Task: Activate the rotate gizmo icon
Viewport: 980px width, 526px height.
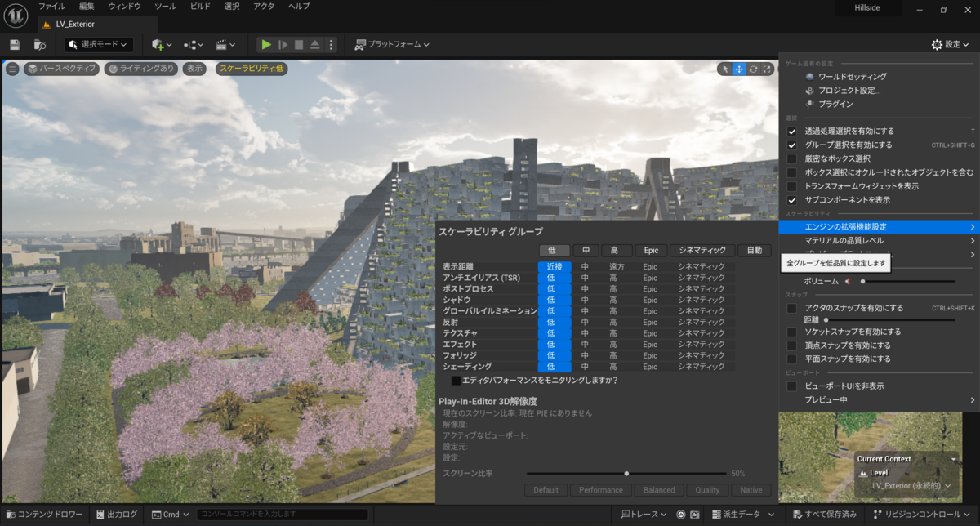Action: [x=753, y=69]
